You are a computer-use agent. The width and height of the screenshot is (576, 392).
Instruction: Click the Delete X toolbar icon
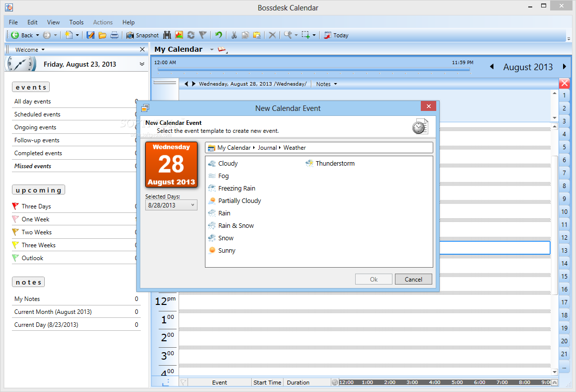(272, 35)
